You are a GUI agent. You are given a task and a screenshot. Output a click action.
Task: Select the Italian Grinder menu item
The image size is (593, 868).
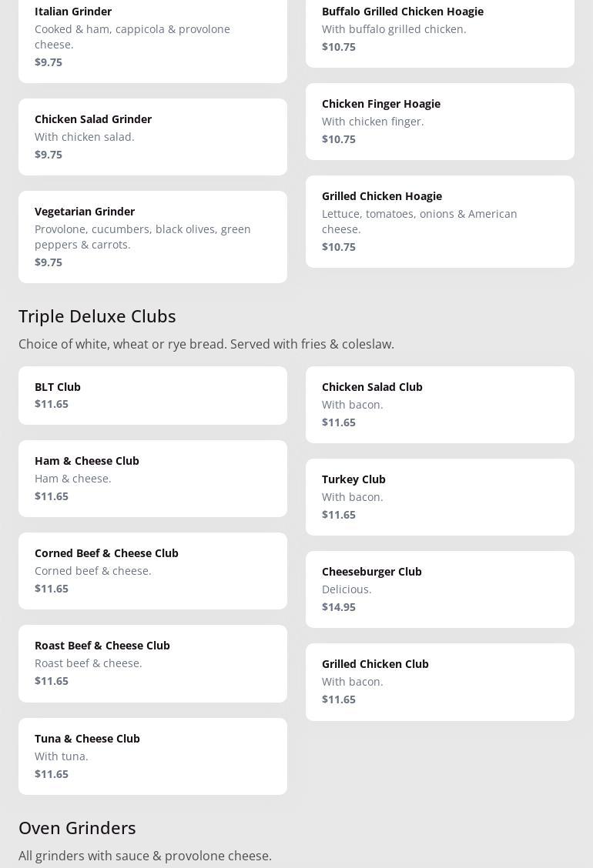point(152,36)
